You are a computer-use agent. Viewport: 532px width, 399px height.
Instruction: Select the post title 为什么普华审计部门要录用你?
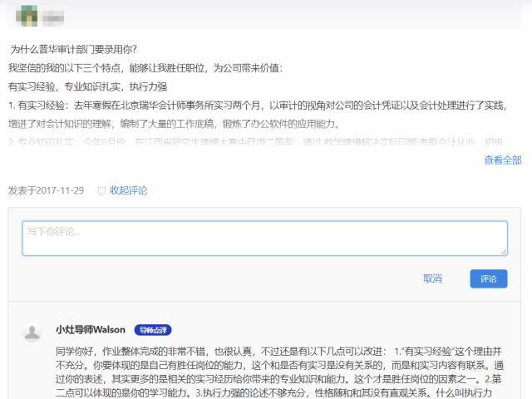pyautogui.click(x=73, y=50)
